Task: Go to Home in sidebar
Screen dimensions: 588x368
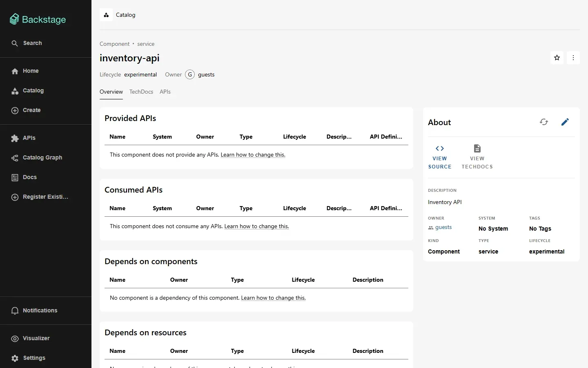Action: pyautogui.click(x=46, y=71)
